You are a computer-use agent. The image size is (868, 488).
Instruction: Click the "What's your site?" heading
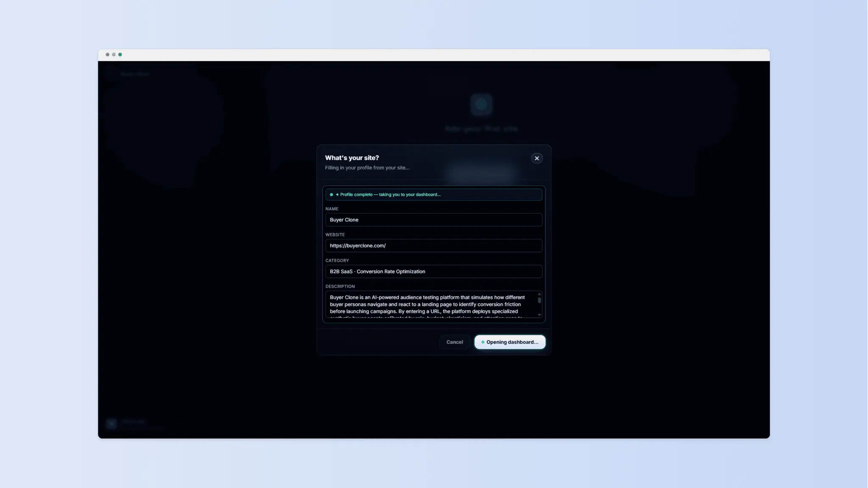coord(352,158)
